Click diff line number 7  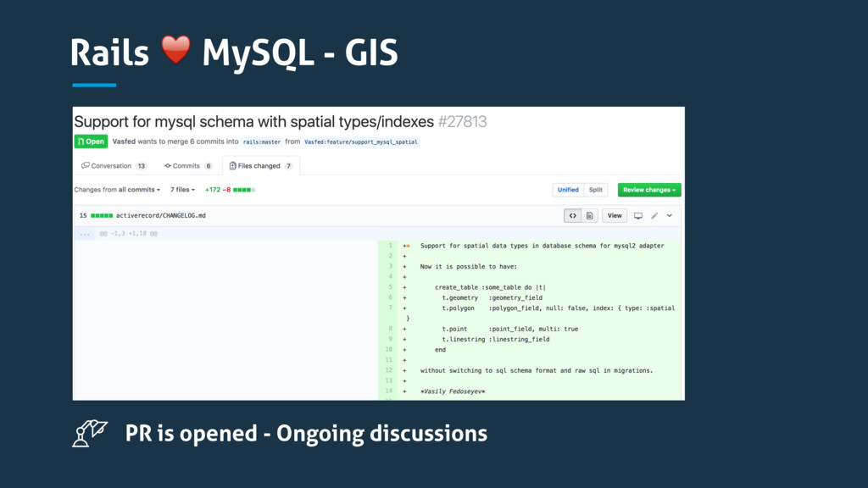[x=390, y=308]
